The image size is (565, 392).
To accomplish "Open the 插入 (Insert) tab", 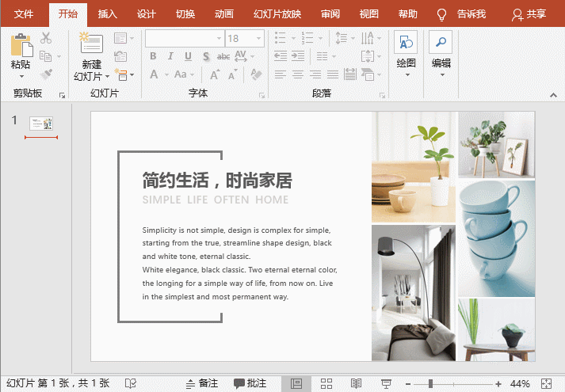I will point(107,14).
